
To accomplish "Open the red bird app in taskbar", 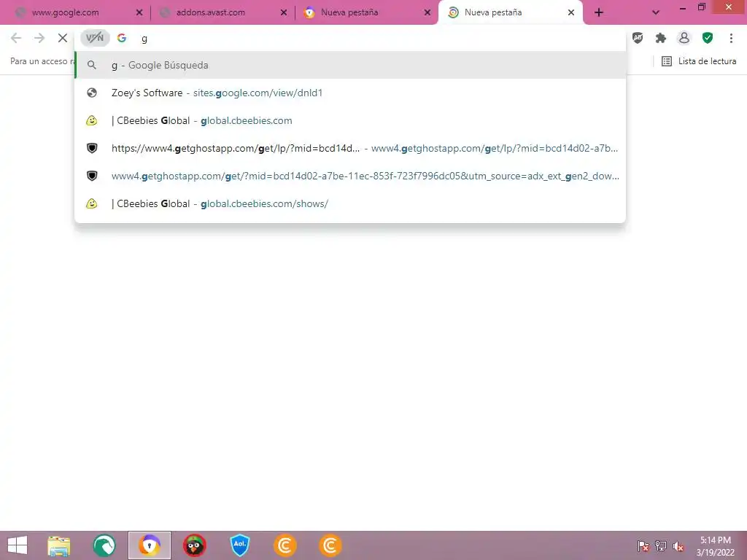I will point(194,545).
